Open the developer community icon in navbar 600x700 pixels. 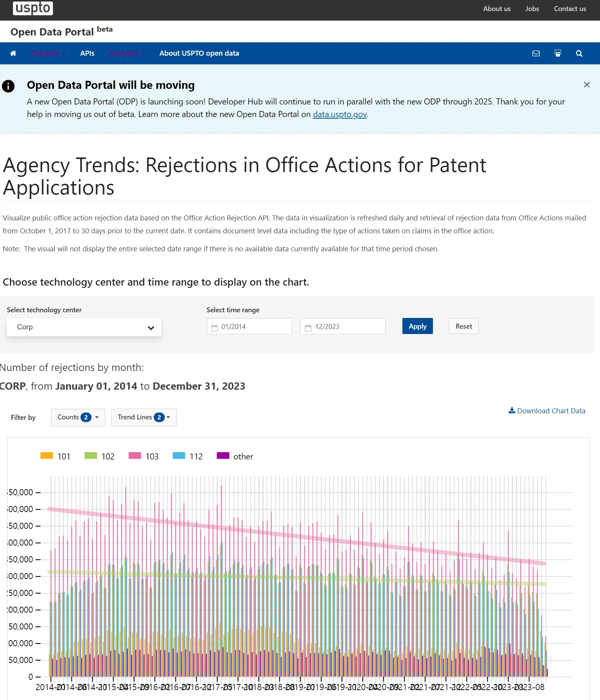point(558,53)
